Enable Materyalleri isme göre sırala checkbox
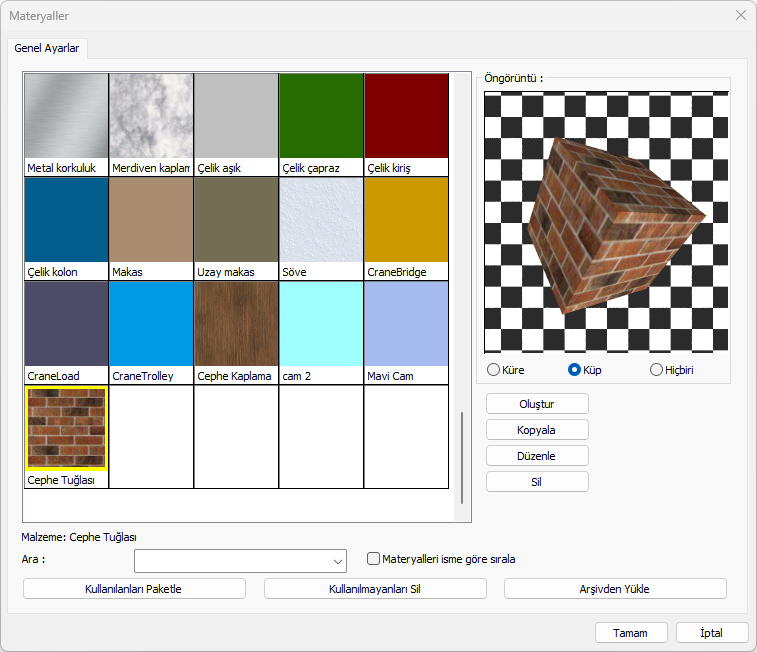This screenshot has width=757, height=652. click(x=374, y=559)
